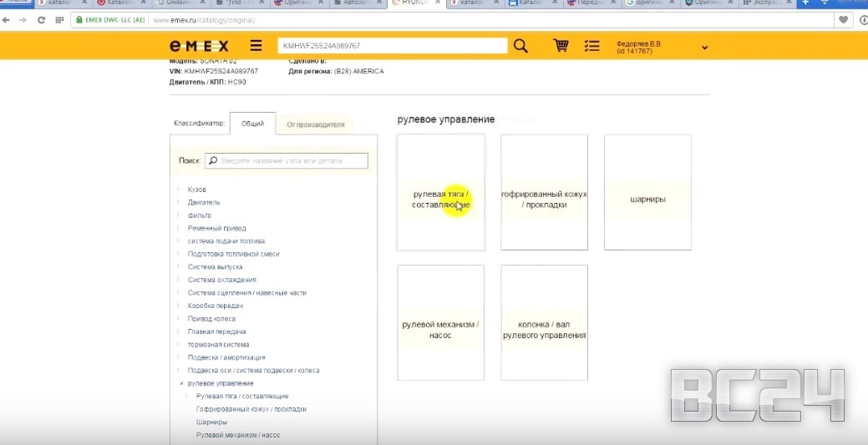Click the browser back arrow

7,19
